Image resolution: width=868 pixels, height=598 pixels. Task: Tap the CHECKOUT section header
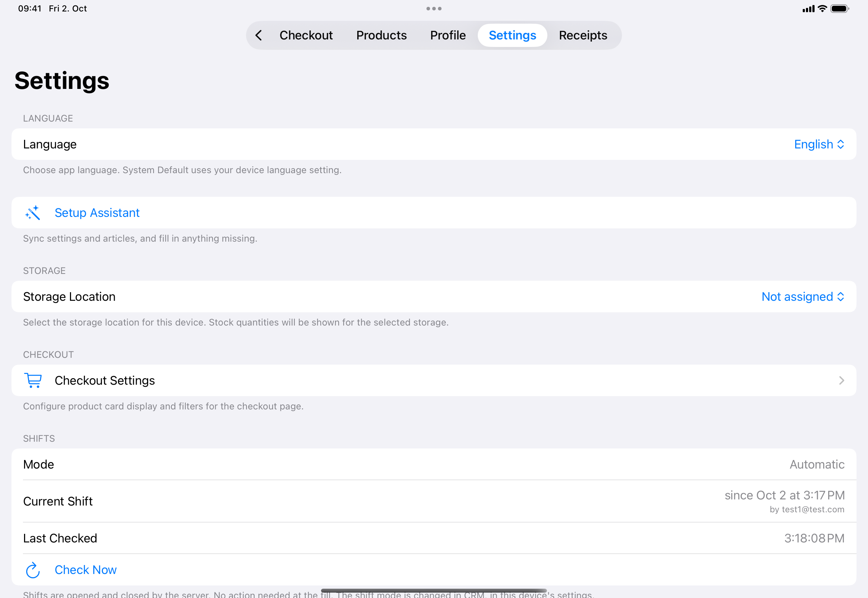pyautogui.click(x=48, y=355)
